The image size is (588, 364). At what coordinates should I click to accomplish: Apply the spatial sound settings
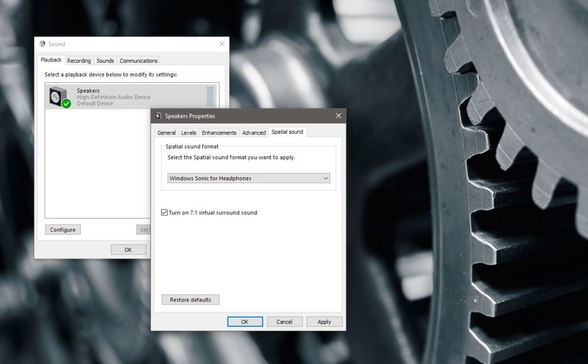[324, 322]
